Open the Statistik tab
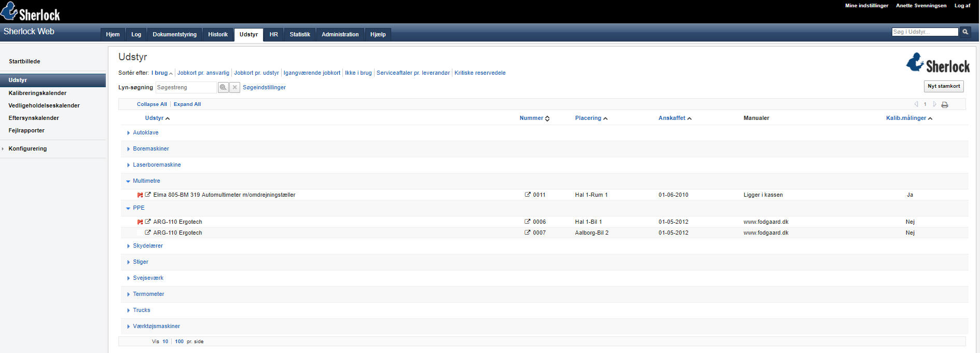This screenshot has width=980, height=353. pyautogui.click(x=300, y=34)
